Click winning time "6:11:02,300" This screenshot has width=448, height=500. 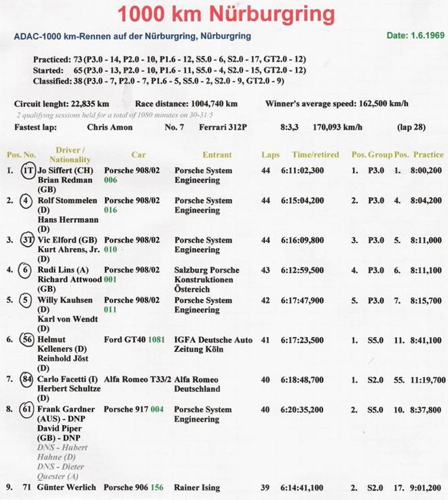[302, 171]
